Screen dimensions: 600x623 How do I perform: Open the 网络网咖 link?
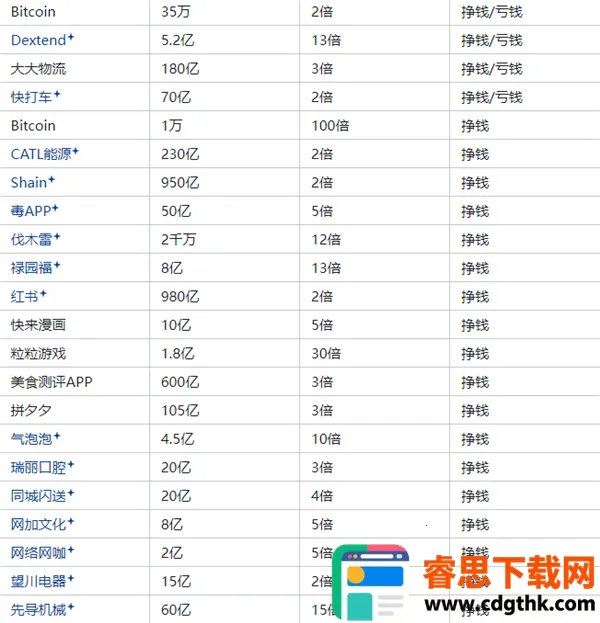coord(43,553)
